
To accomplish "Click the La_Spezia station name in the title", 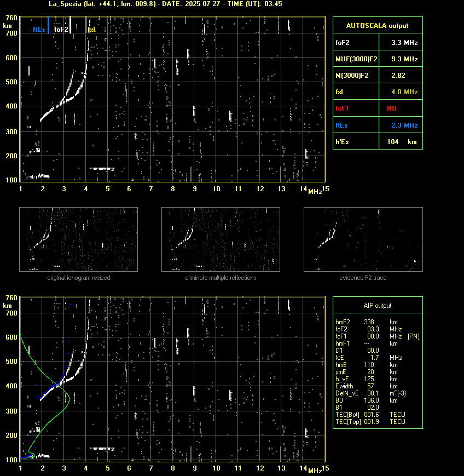I will pos(65,4).
